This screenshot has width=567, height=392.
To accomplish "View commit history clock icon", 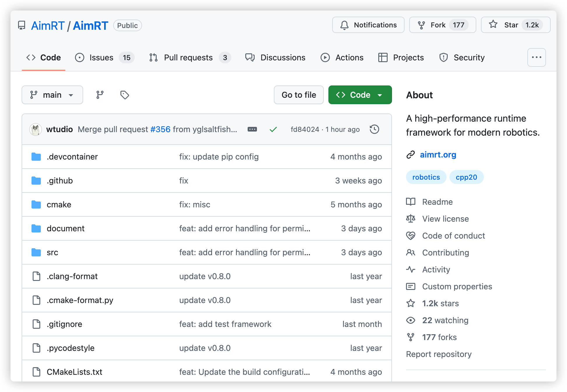I will tap(374, 129).
